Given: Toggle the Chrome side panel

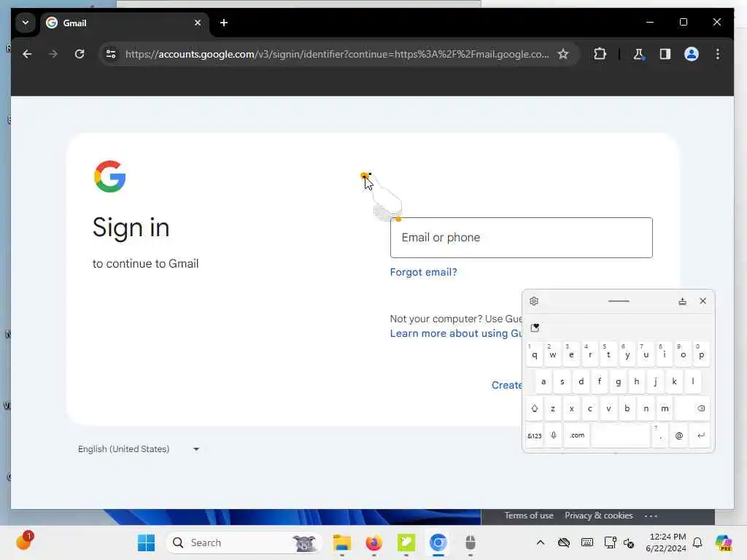Looking at the screenshot, I should tap(665, 54).
